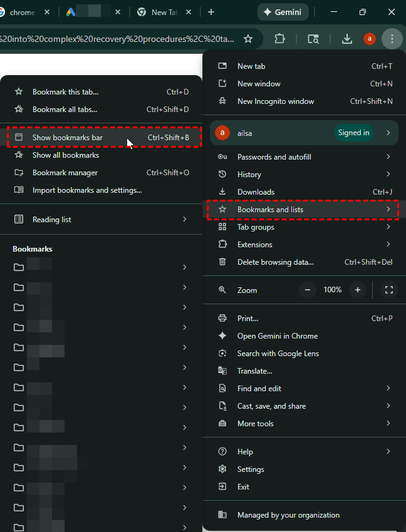Select New Incognito window
Viewport: 406px width, 532px height.
click(276, 101)
